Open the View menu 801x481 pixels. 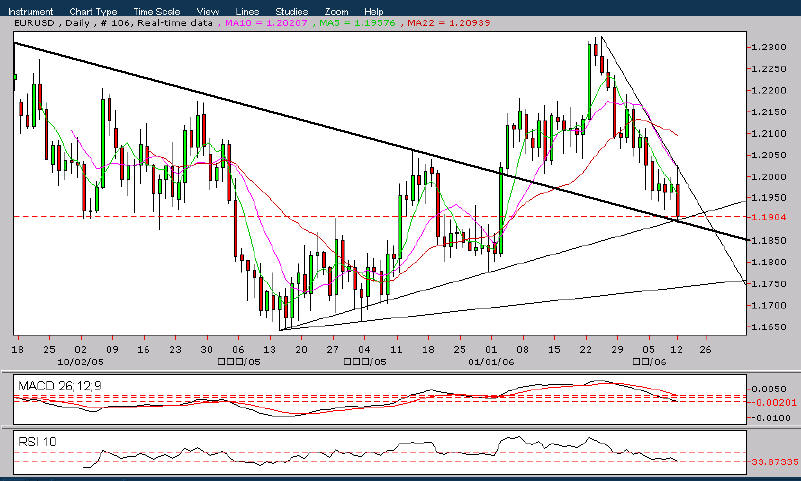click(x=208, y=11)
